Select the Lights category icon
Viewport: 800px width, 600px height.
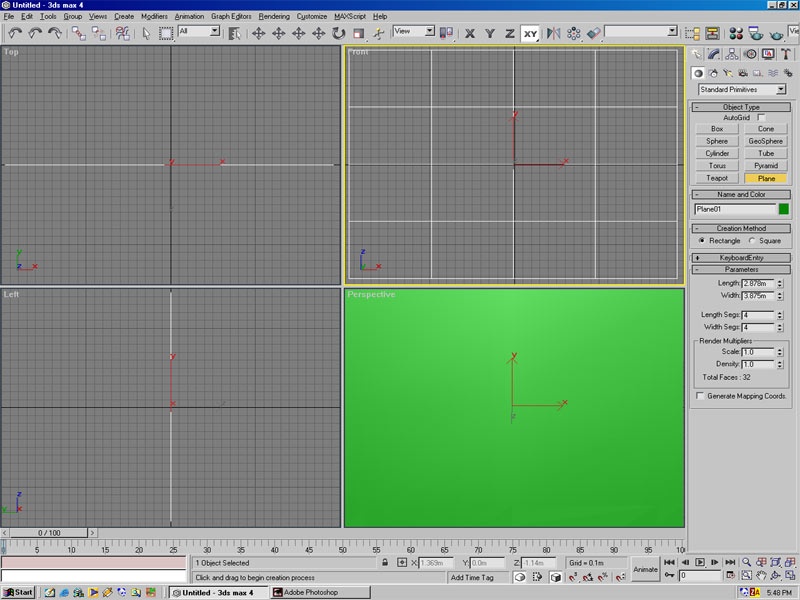[x=729, y=73]
